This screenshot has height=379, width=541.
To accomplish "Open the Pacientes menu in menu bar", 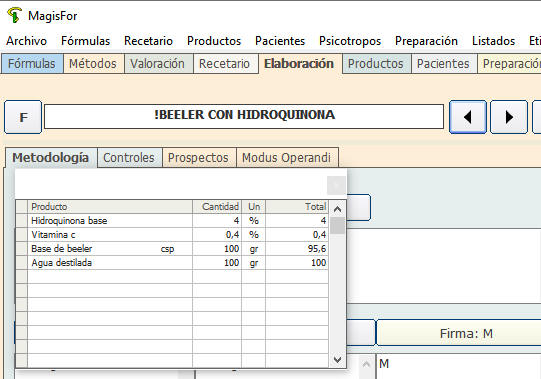I will coord(280,41).
